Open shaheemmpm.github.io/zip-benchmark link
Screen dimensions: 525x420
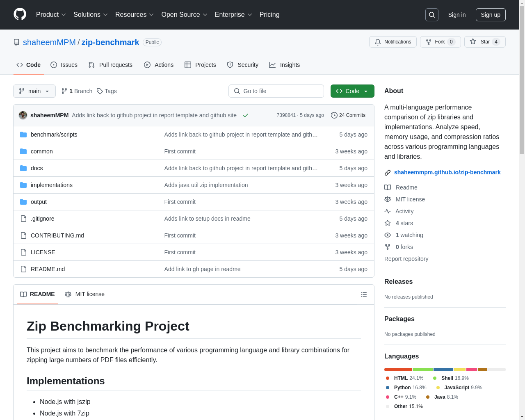[447, 172]
